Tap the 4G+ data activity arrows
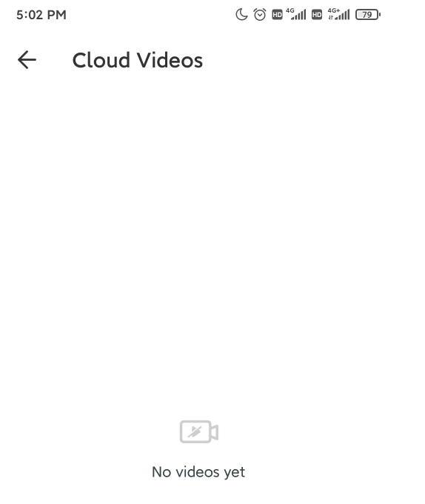 coord(331,17)
